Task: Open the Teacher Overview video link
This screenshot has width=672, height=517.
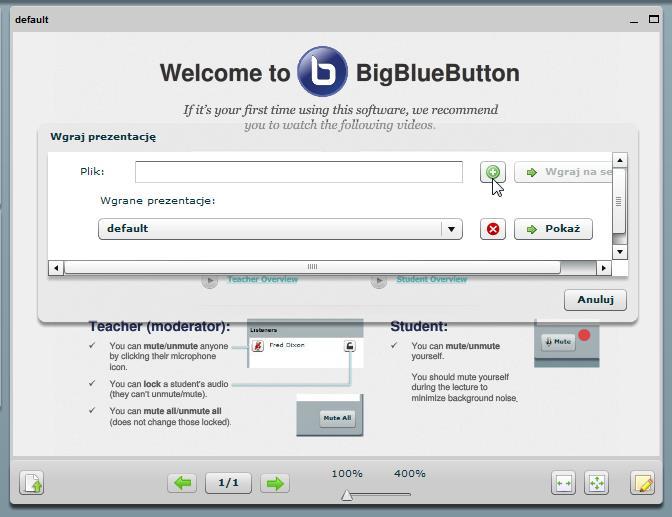Action: click(x=263, y=280)
